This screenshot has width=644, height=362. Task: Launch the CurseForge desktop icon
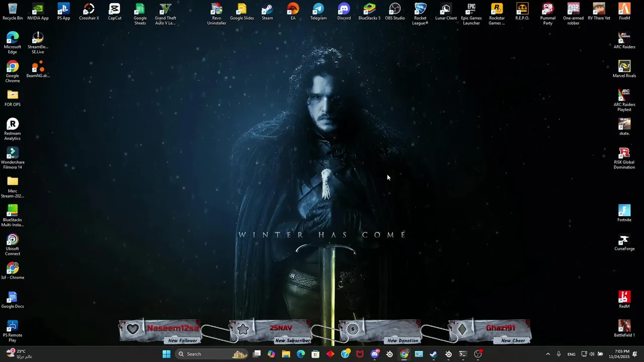624,242
